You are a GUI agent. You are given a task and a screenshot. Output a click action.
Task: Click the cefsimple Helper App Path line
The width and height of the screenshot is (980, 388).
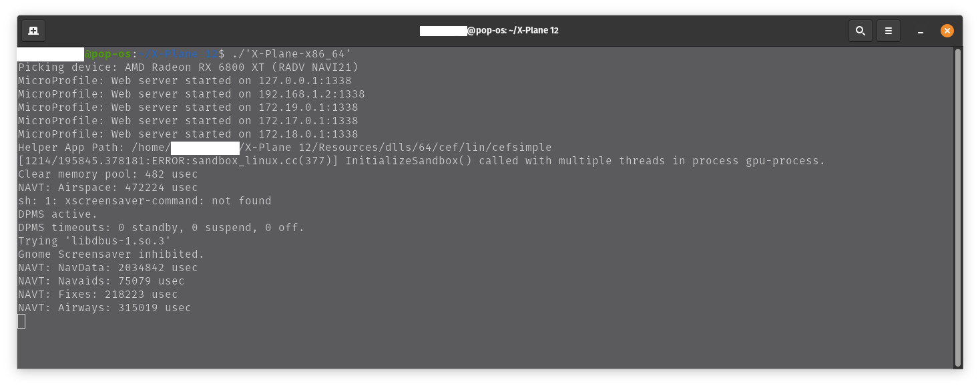click(x=285, y=148)
